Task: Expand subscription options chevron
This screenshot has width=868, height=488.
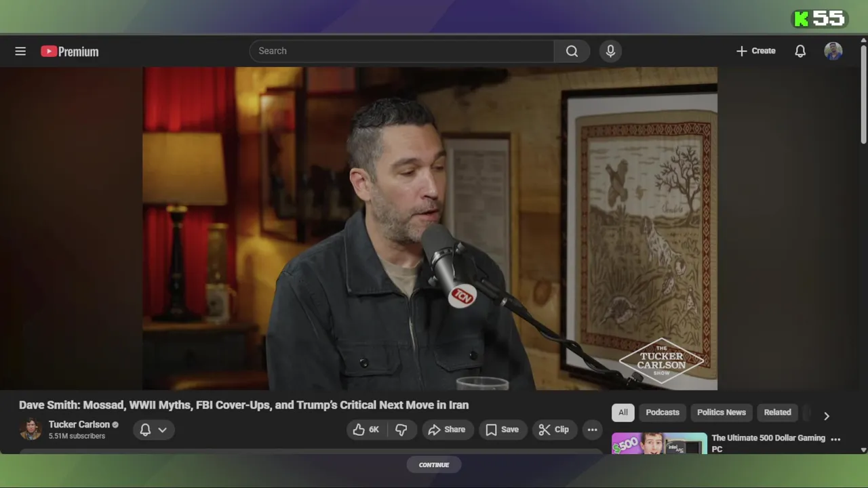Action: [x=162, y=429]
